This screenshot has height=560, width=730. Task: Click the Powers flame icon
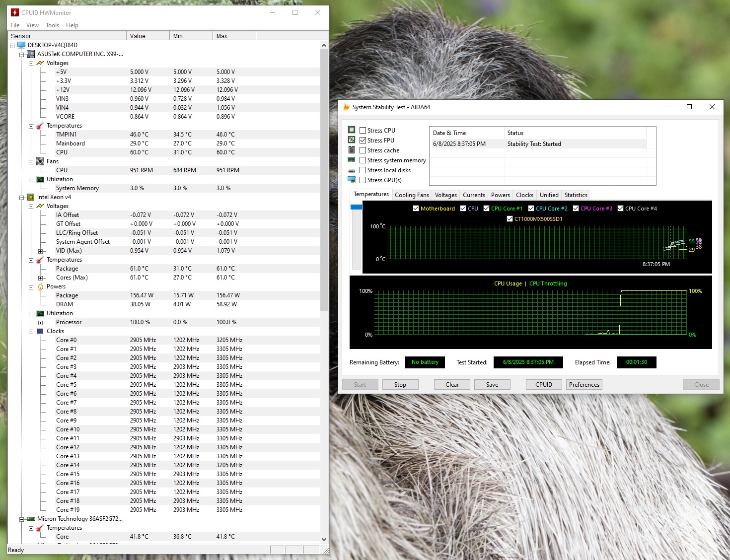tap(40, 286)
